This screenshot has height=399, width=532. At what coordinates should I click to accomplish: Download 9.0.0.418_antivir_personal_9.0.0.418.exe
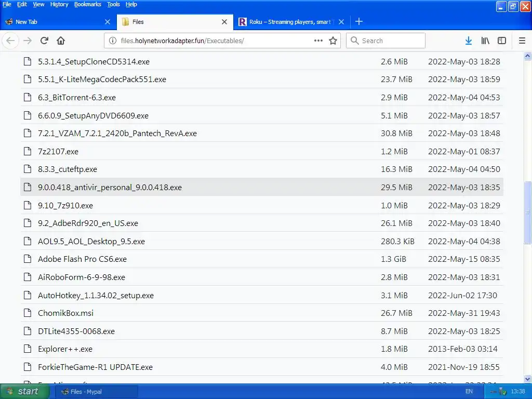point(110,187)
